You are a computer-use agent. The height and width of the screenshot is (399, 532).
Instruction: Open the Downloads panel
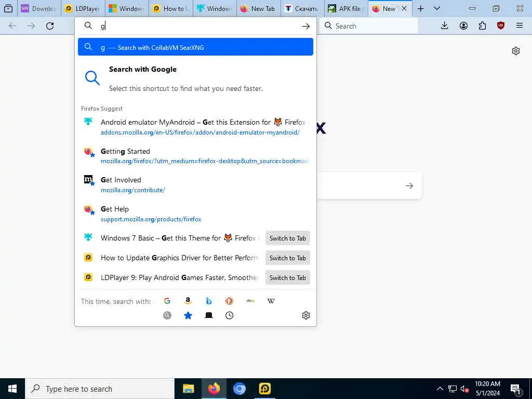445,26
